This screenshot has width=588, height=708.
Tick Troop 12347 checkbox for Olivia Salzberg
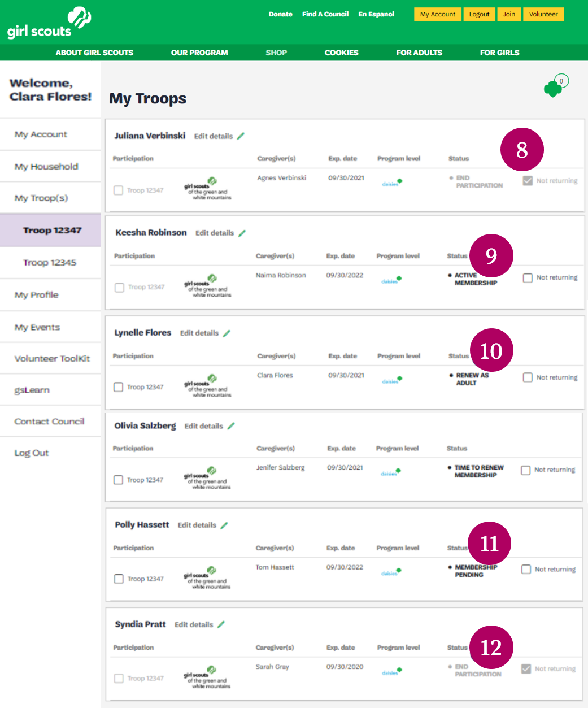118,480
